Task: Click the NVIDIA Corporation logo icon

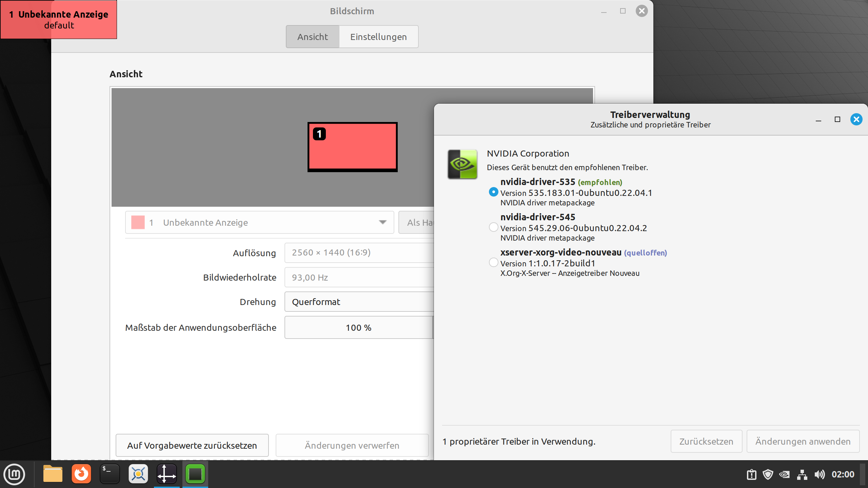Action: [x=462, y=164]
